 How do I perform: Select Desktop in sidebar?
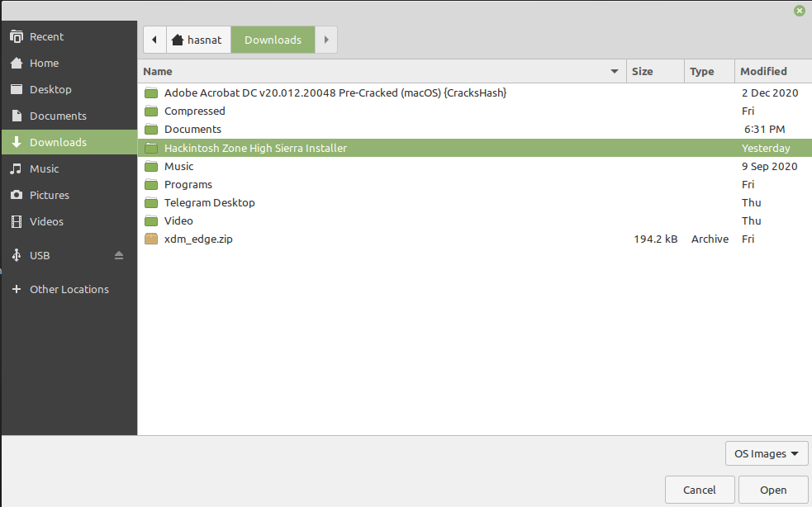tap(69, 90)
